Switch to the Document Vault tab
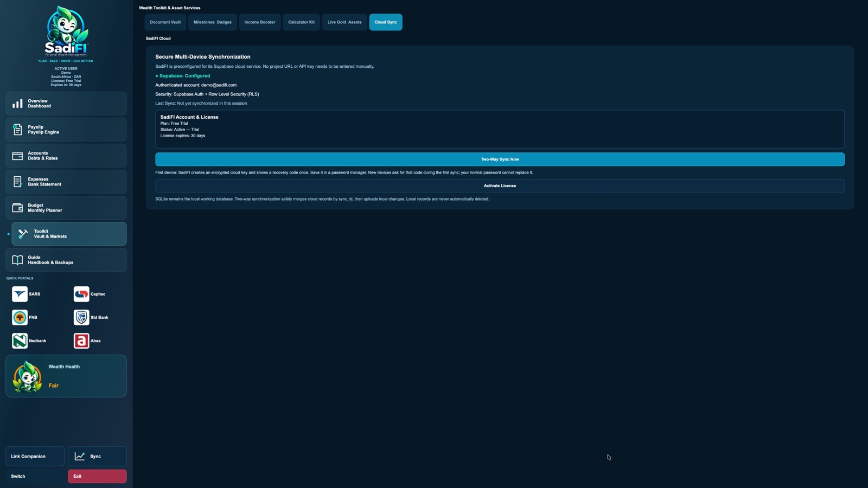Image resolution: width=868 pixels, height=488 pixels. (165, 22)
